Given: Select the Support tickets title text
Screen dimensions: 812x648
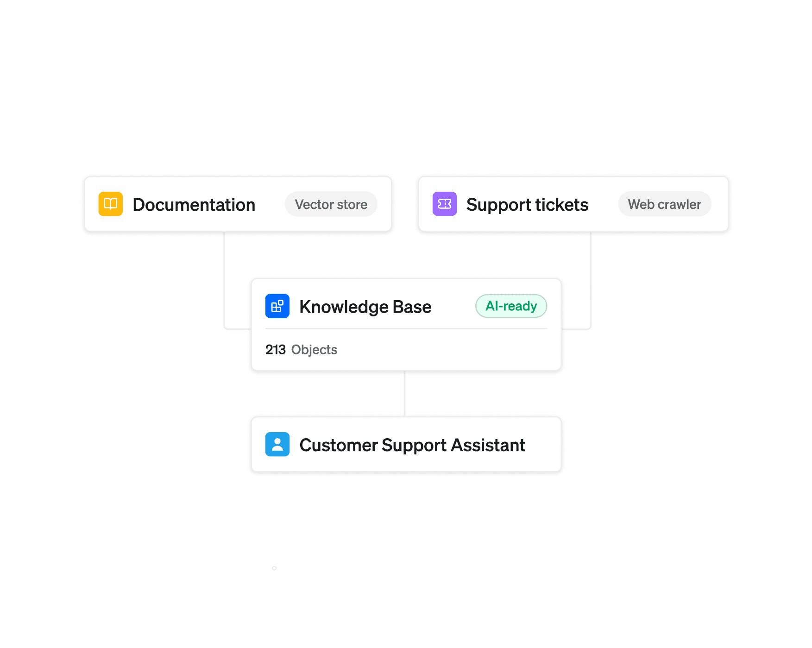Looking at the screenshot, I should coord(527,205).
